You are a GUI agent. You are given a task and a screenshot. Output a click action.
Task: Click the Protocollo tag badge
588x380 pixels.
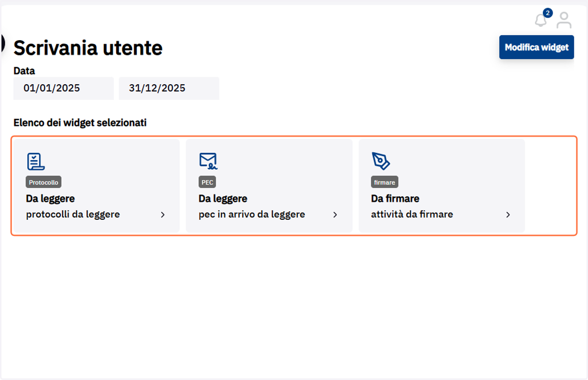pos(44,182)
